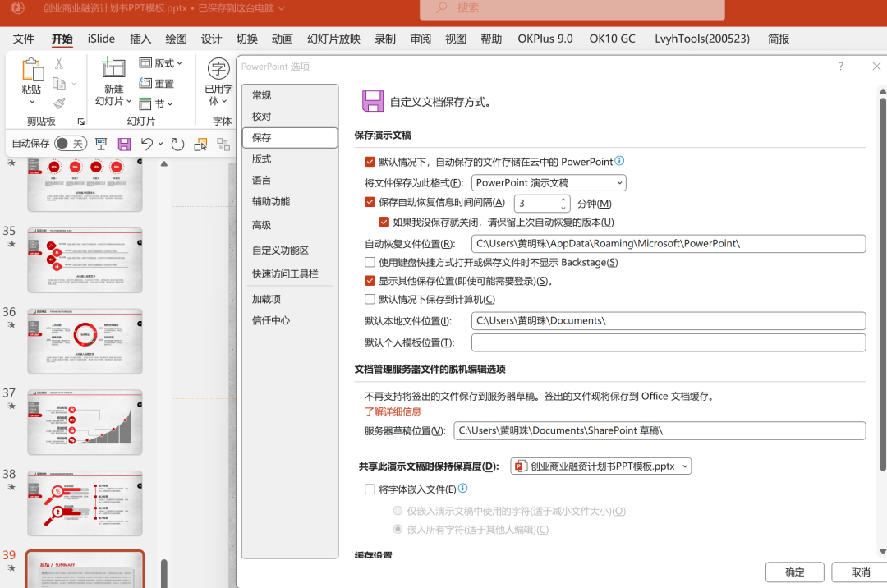The width and height of the screenshot is (887, 588).
Task: Increase the AutoRecover minutes spinner
Action: coord(563,199)
